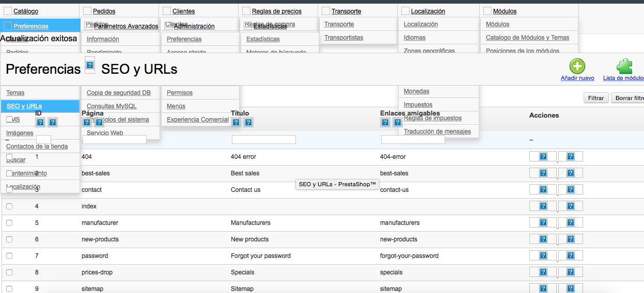
Task: Open the Catálogo menu
Action: [x=25, y=11]
